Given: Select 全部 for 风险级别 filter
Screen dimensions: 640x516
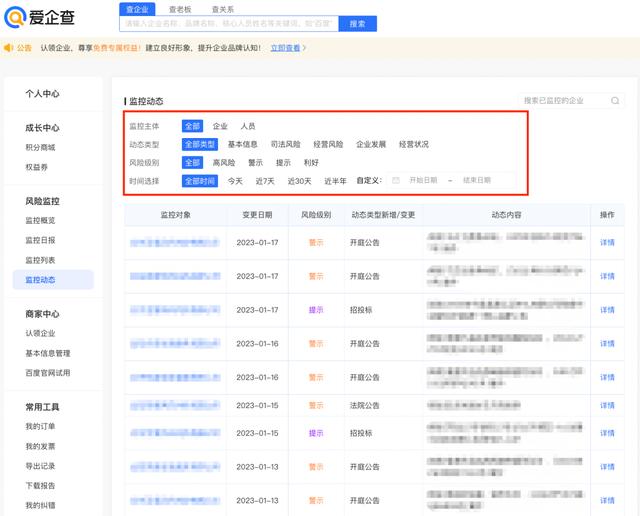Looking at the screenshot, I should point(192,162).
